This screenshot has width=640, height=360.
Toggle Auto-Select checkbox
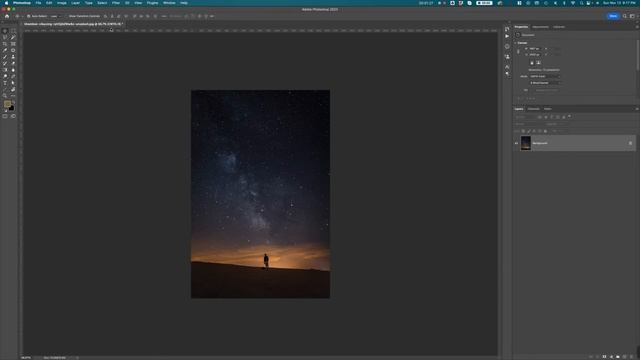click(29, 16)
